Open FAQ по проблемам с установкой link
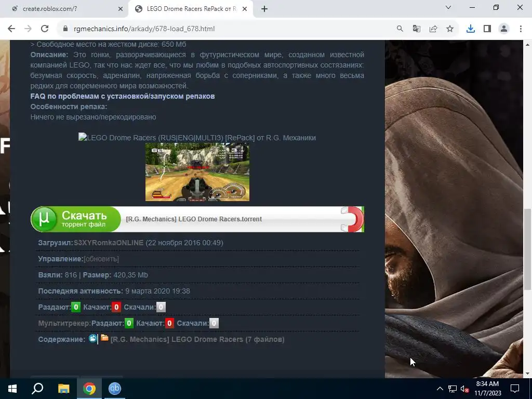532x399 pixels. 123,96
